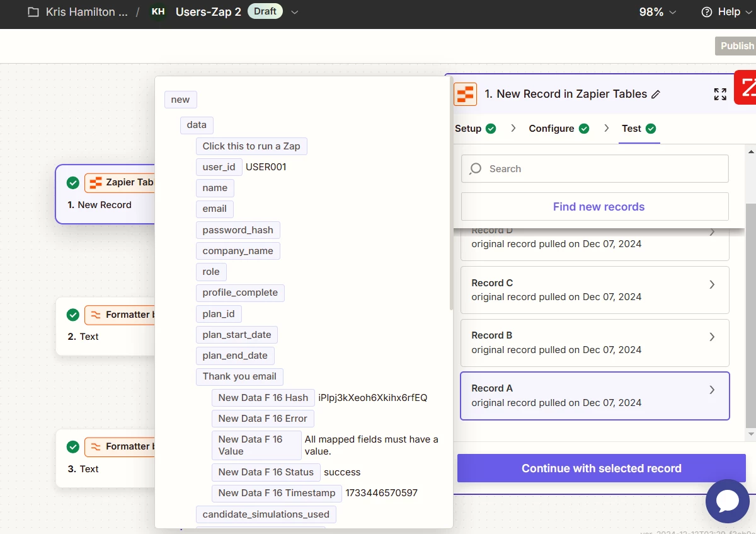Click into the Search records field

(x=595, y=169)
